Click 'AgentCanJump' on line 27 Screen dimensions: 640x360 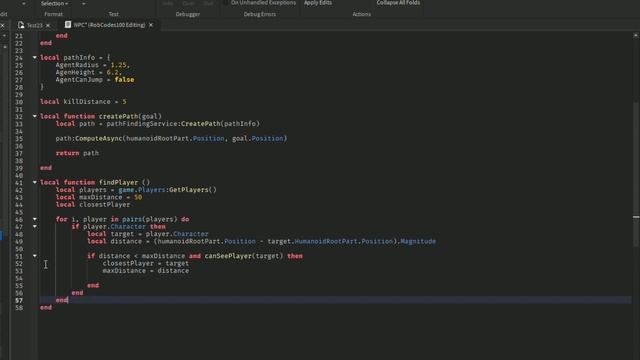coord(79,80)
